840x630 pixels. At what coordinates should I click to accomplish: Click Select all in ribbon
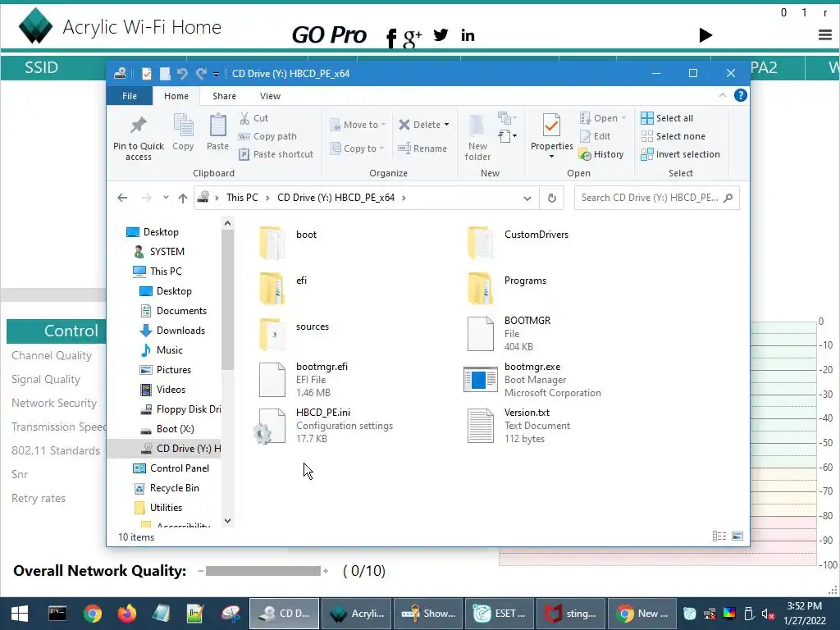[x=667, y=118]
